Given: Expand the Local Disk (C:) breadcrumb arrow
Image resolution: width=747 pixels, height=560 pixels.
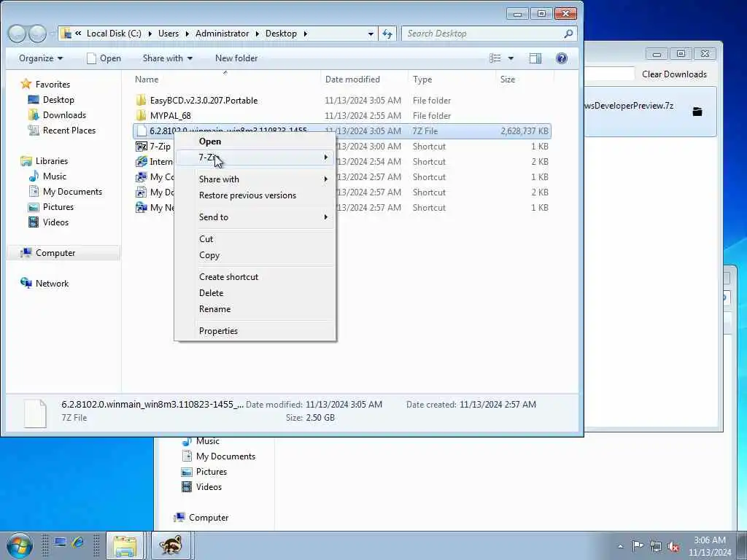Looking at the screenshot, I should [x=150, y=34].
